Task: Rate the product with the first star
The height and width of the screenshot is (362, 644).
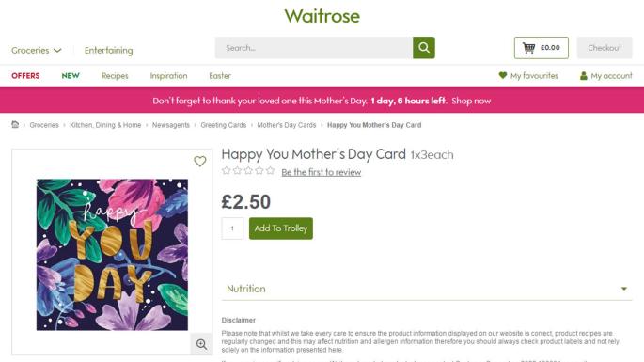Action: click(226, 170)
